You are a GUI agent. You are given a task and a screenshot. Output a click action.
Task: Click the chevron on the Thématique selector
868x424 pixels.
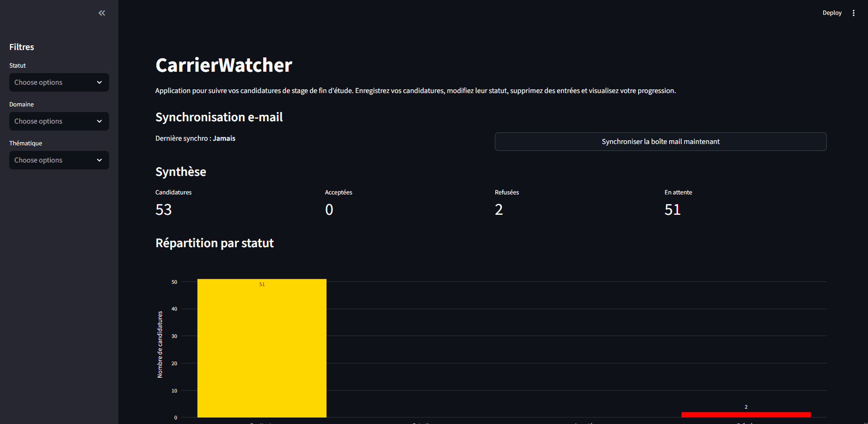(x=99, y=160)
